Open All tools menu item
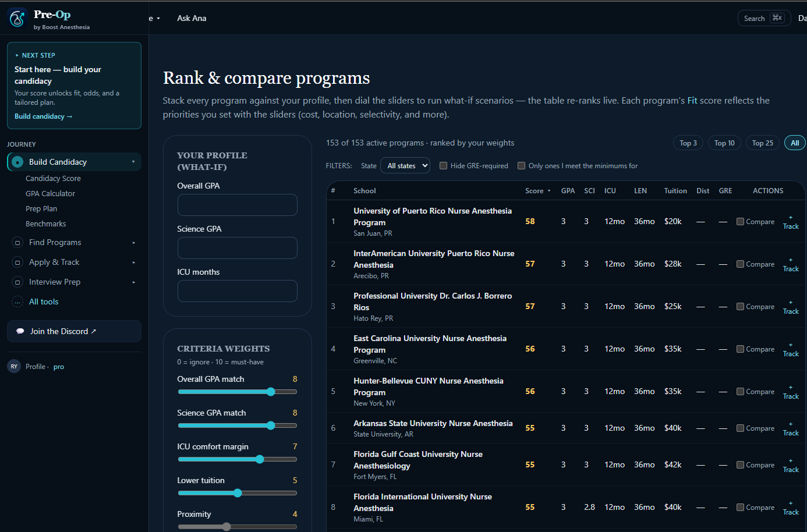Screen dimensions: 807x532 (x=44, y=302)
